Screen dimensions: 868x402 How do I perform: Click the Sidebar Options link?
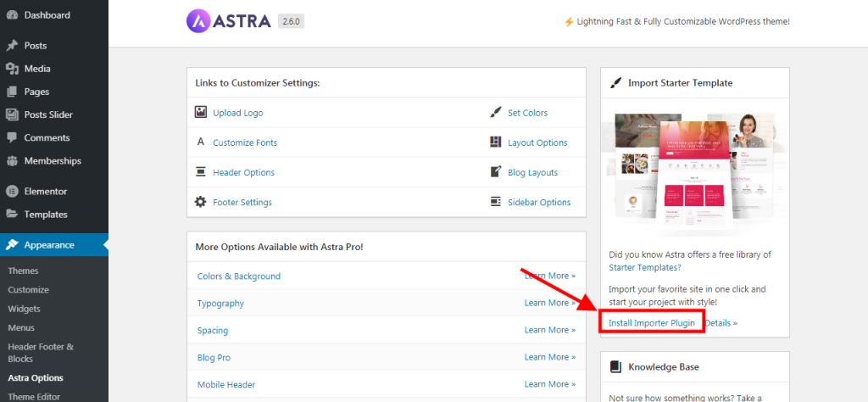point(539,203)
